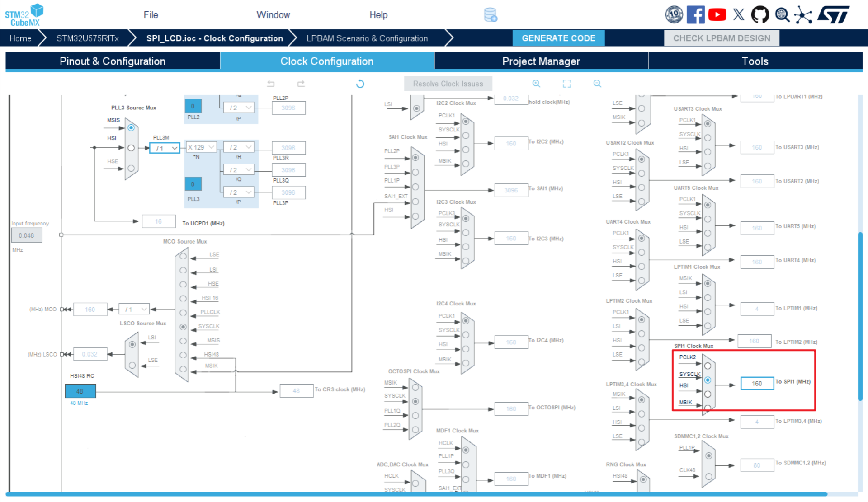Click the To SPI1 frequency field

[x=757, y=383]
